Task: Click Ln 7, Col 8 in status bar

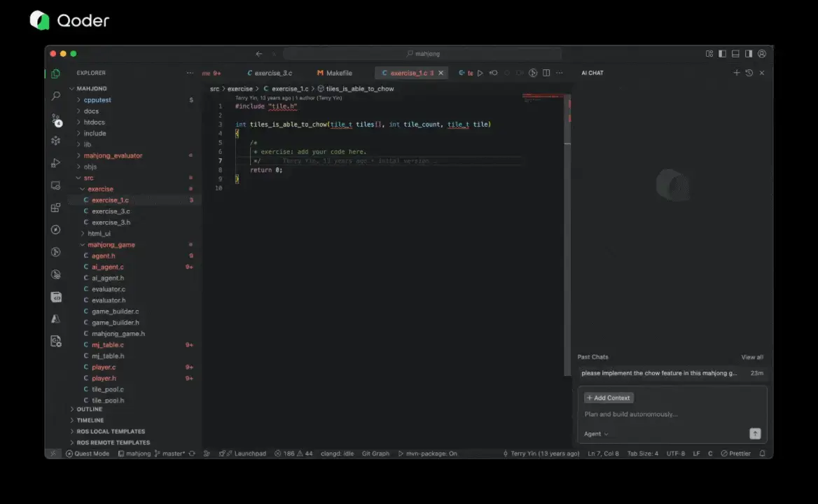Action: [603, 454]
